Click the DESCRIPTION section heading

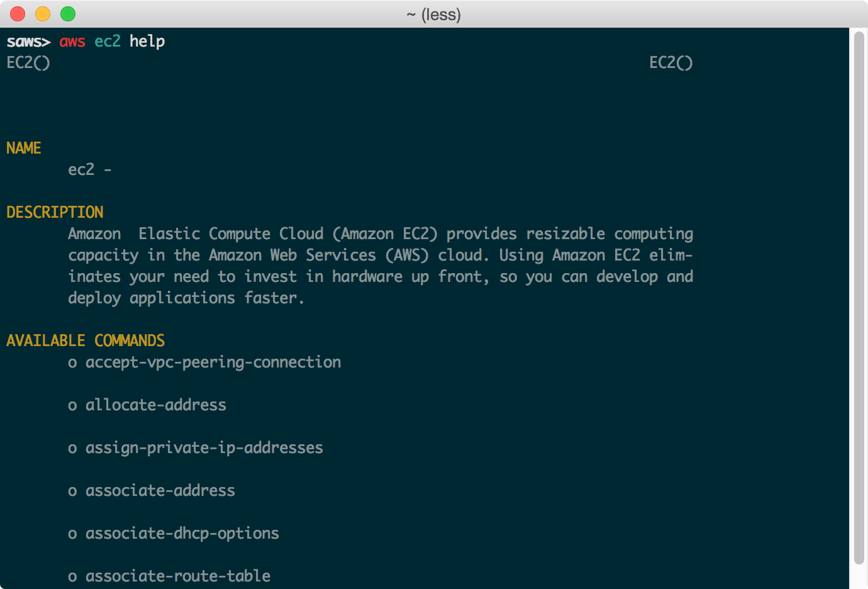[55, 212]
